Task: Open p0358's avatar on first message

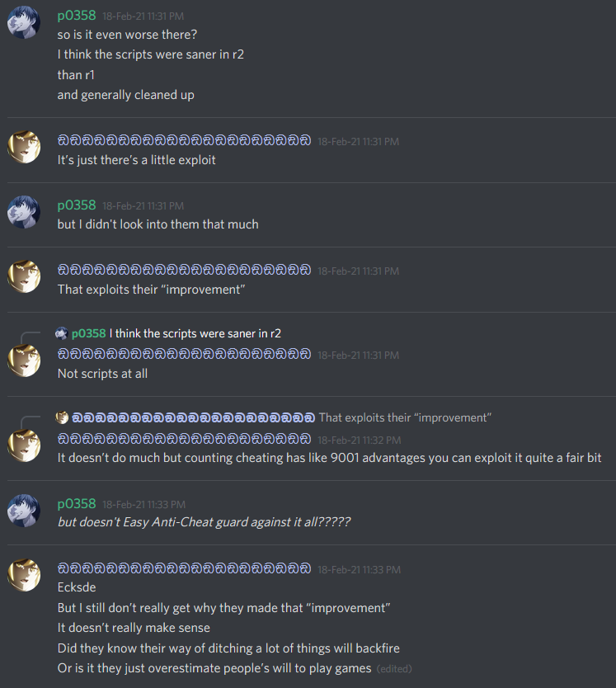Action: click(x=24, y=22)
